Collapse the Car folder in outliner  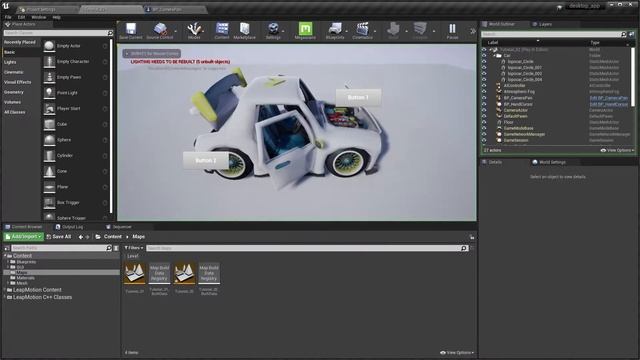pyautogui.click(x=495, y=56)
